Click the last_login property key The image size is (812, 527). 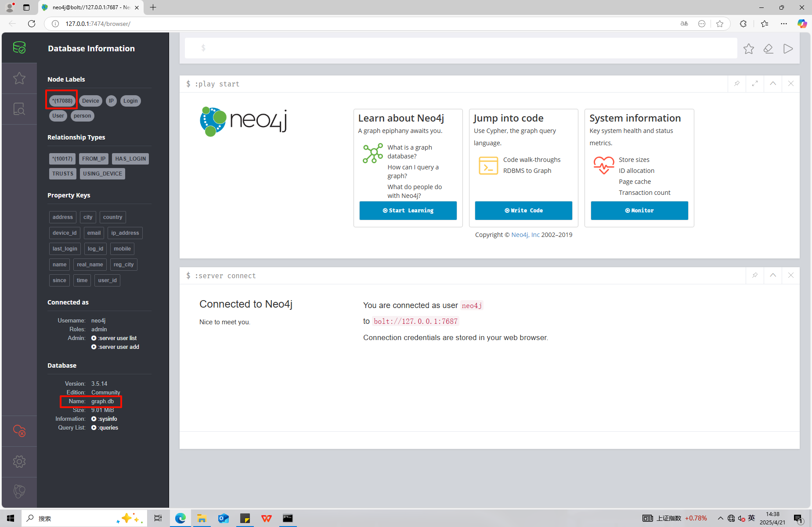click(65, 249)
